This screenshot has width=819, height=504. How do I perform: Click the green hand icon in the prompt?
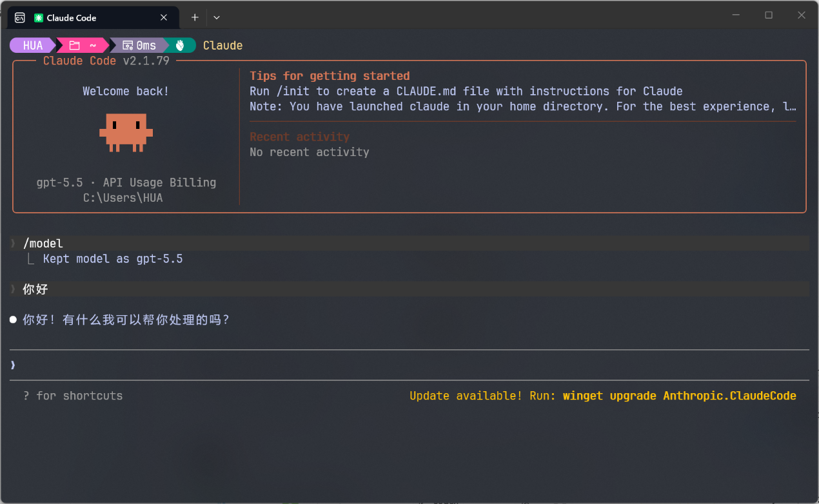pos(181,45)
